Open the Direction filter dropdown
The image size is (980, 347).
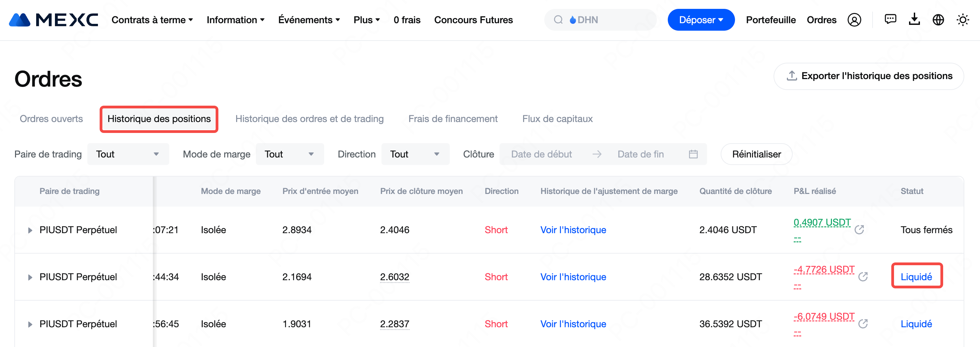point(415,154)
